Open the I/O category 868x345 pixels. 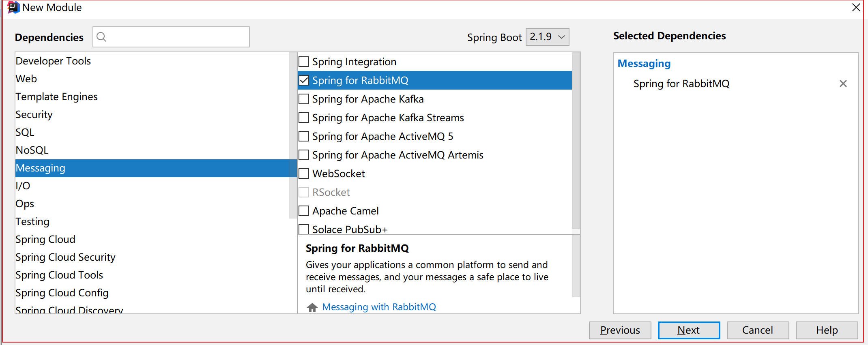click(152, 186)
